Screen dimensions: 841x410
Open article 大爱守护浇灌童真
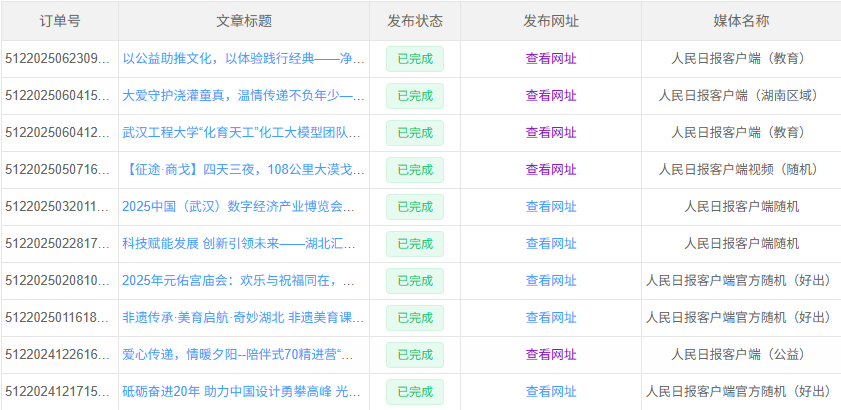coord(244,96)
